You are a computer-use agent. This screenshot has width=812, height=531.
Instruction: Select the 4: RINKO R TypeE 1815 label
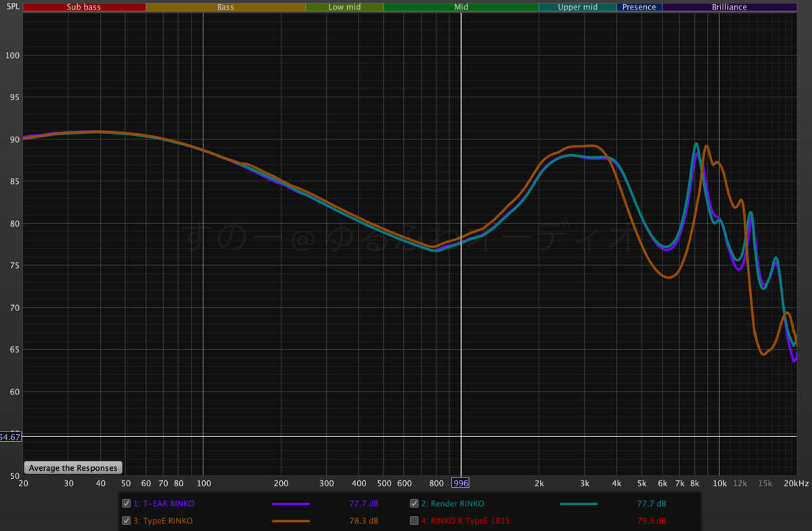point(466,521)
